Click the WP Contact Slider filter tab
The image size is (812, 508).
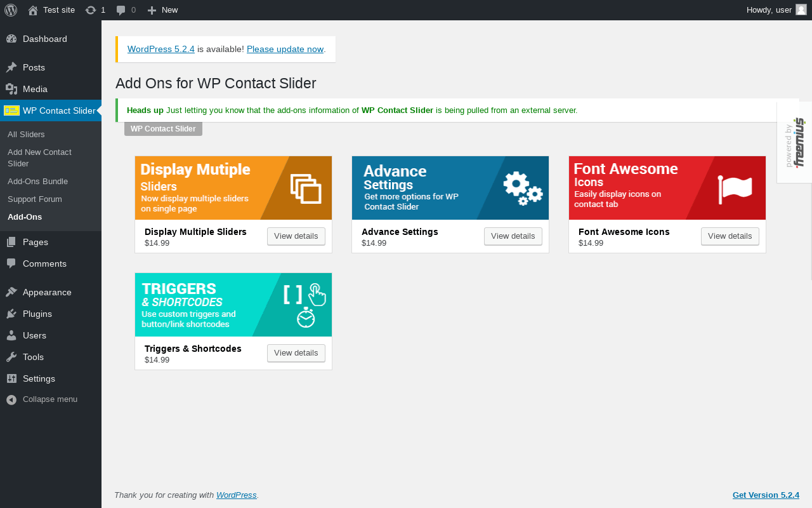point(163,129)
